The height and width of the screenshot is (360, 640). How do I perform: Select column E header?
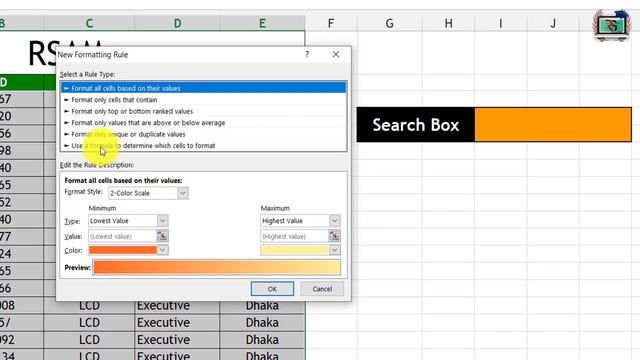262,23
